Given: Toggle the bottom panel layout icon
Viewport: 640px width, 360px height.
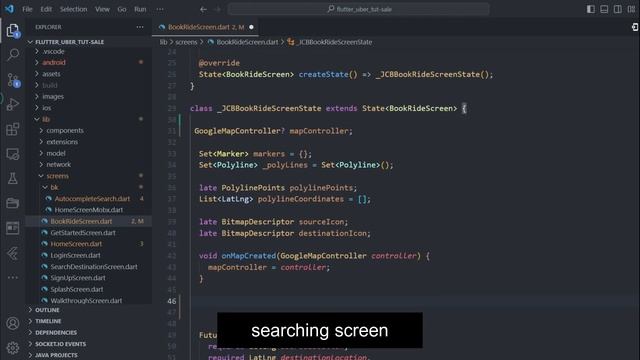Looking at the screenshot, I should (604, 9).
